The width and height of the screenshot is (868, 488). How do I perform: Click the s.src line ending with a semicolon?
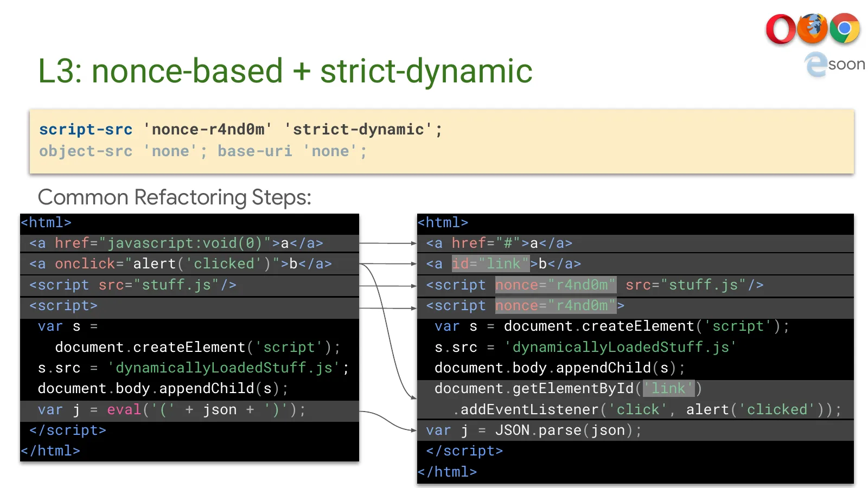click(x=194, y=368)
